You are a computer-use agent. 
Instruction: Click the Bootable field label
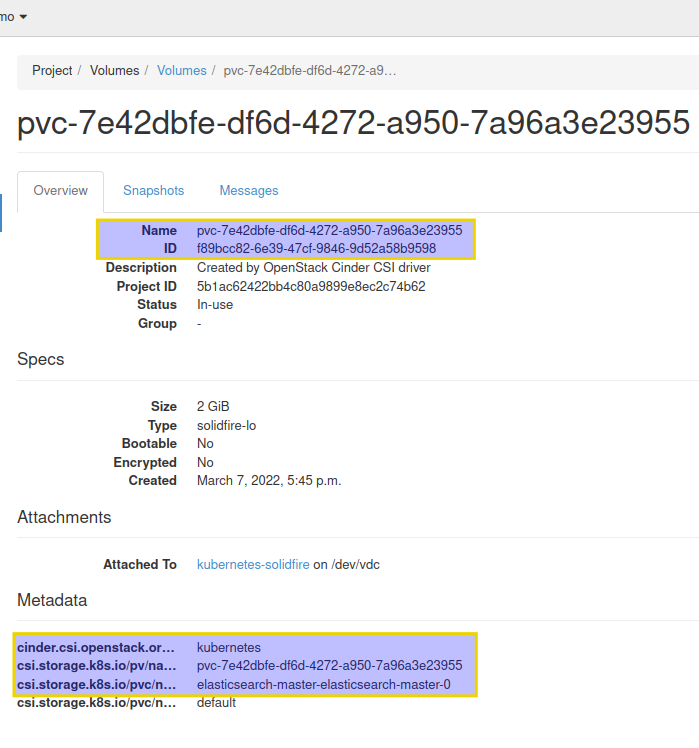(149, 444)
